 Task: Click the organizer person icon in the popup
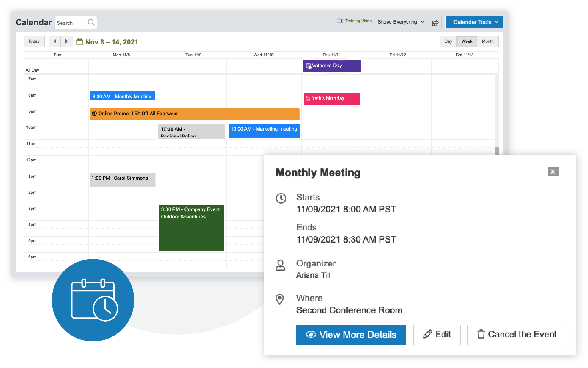280,265
